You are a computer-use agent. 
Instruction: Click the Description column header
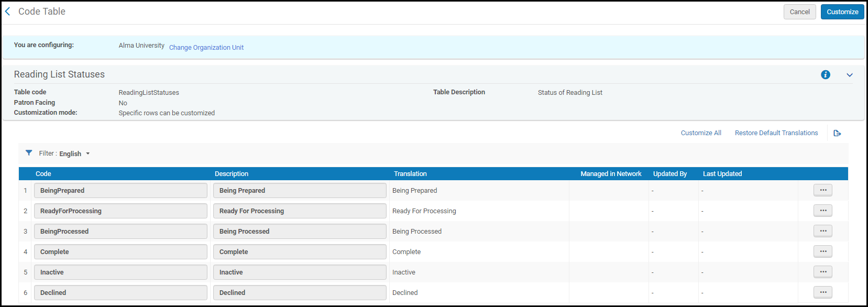(232, 174)
